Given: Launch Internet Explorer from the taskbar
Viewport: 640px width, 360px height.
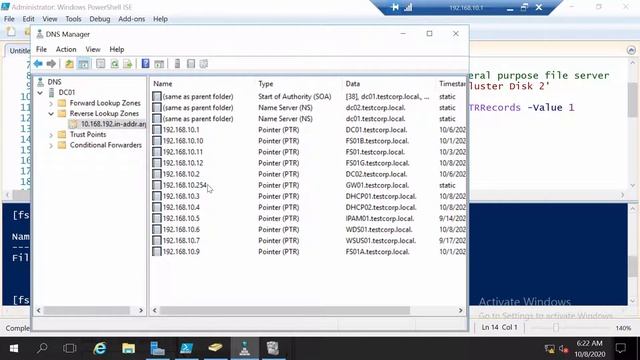Looking at the screenshot, I should [x=100, y=349].
